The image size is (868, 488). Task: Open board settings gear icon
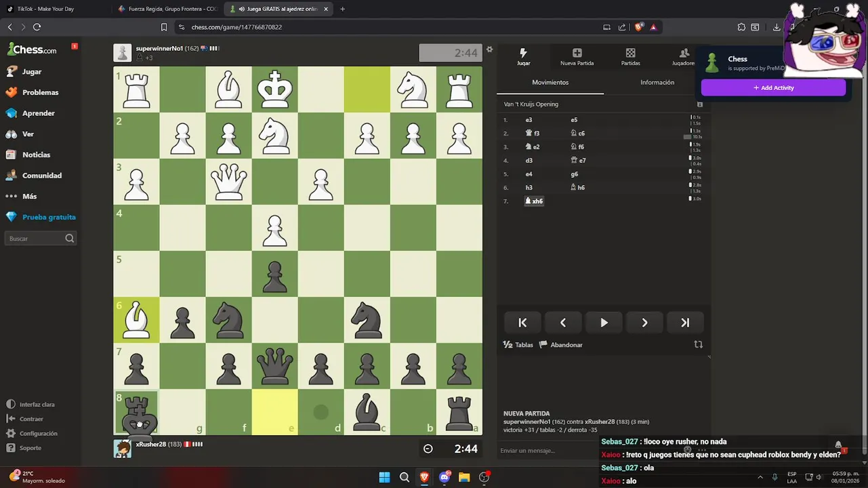pos(489,49)
